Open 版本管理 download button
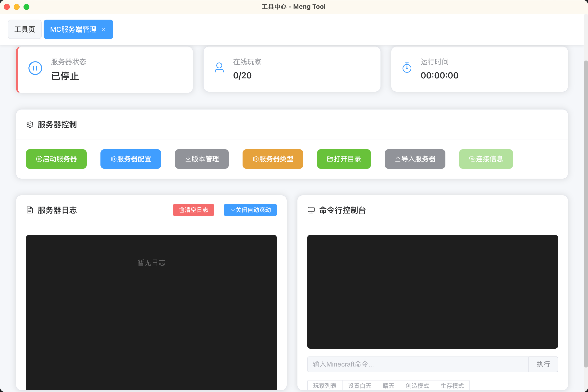 [x=201, y=159]
